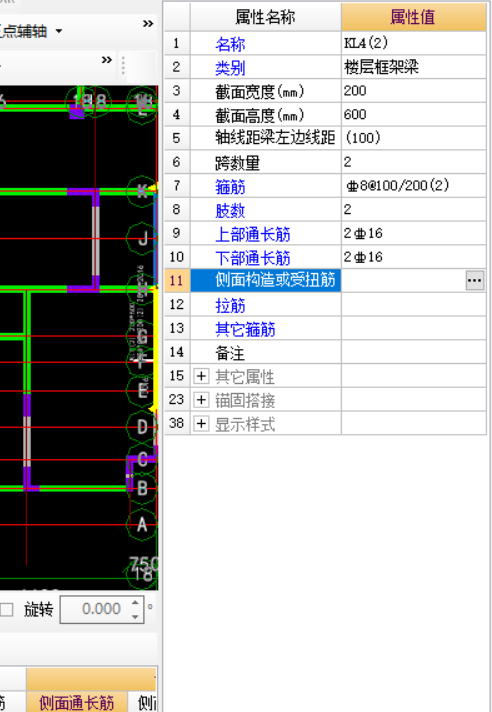The image size is (492, 712).
Task: Click the 楼层框架梁 category value
Action: [413, 68]
